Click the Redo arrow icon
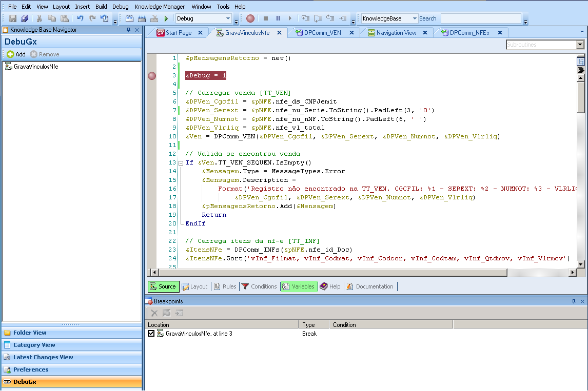588x391 pixels. (92, 18)
